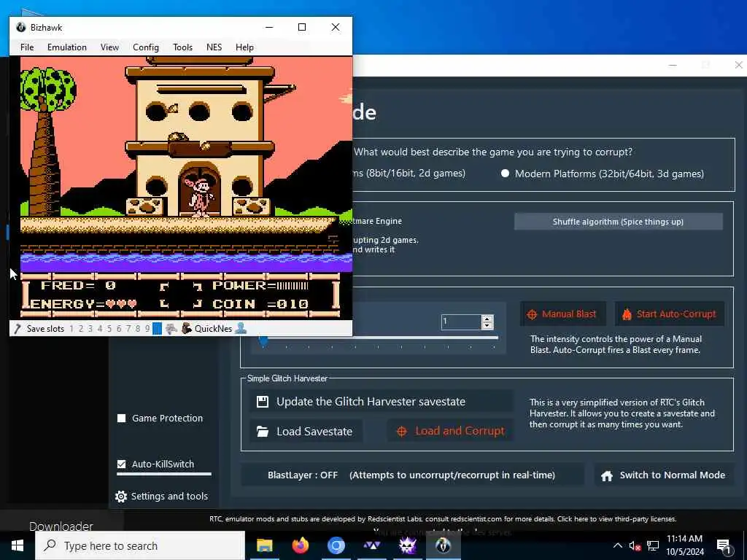Click the folder icon on Load Savestate

pyautogui.click(x=263, y=432)
